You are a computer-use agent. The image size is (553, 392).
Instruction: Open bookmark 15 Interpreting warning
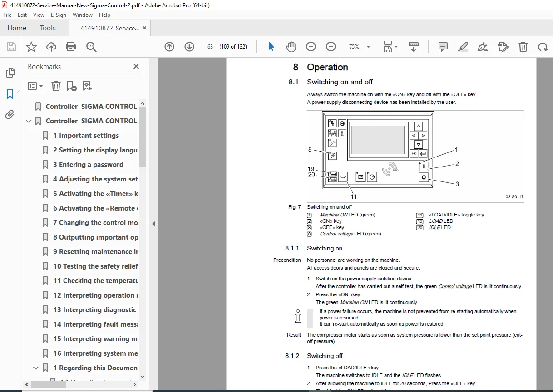tap(95, 339)
